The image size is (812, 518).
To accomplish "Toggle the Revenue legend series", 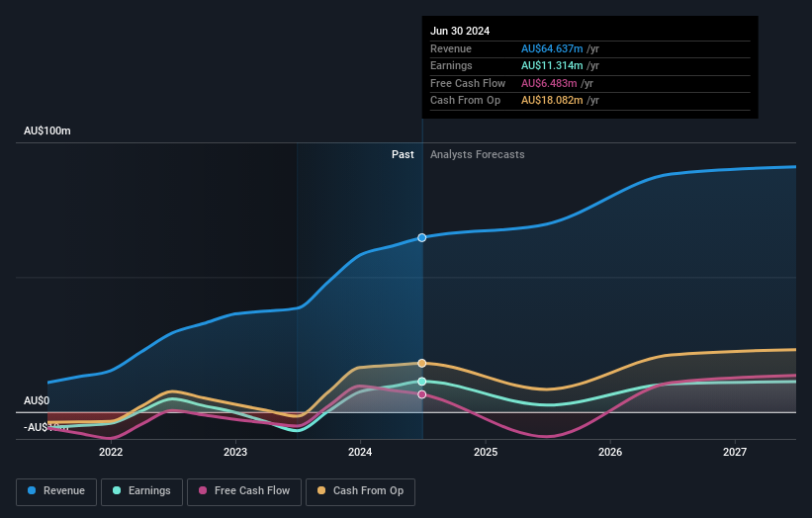I will click(56, 491).
